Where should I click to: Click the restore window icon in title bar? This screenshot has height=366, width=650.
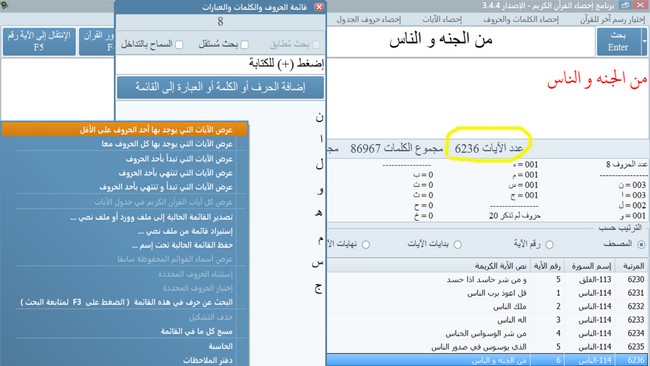625,5
